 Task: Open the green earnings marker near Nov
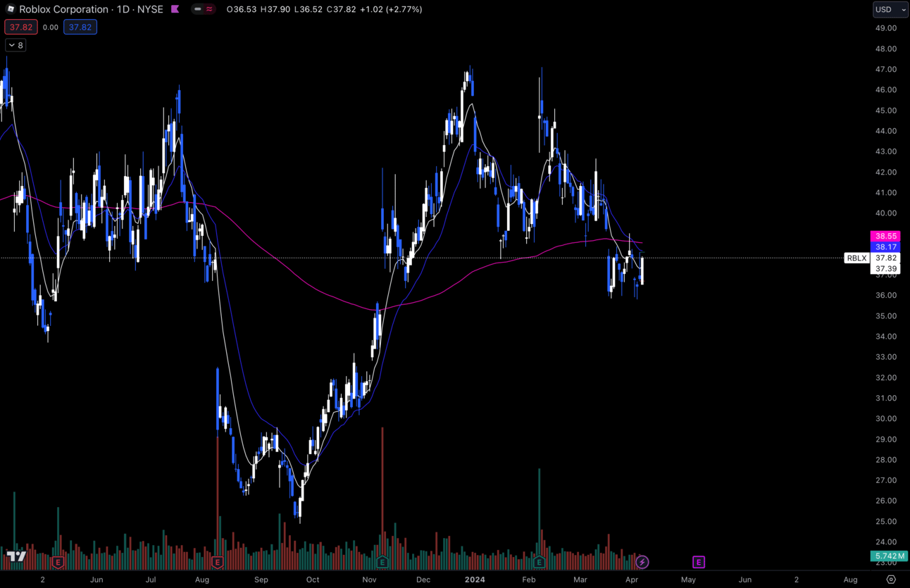click(382, 562)
